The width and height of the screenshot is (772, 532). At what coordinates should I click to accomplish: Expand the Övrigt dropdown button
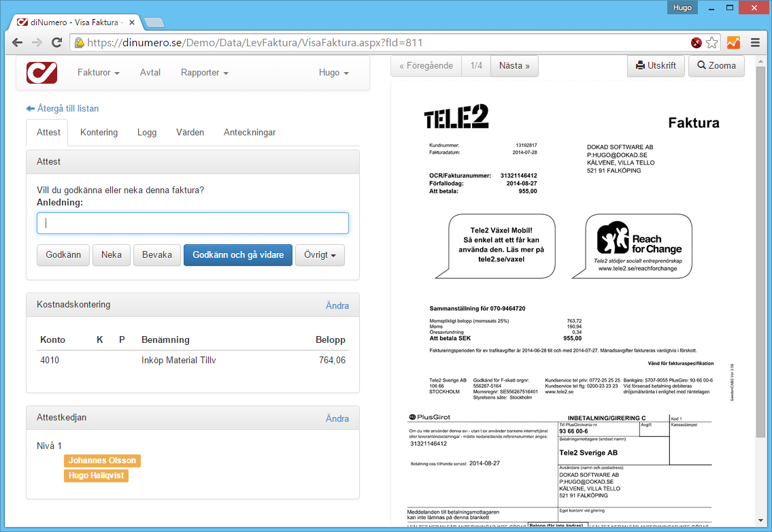[x=320, y=254]
